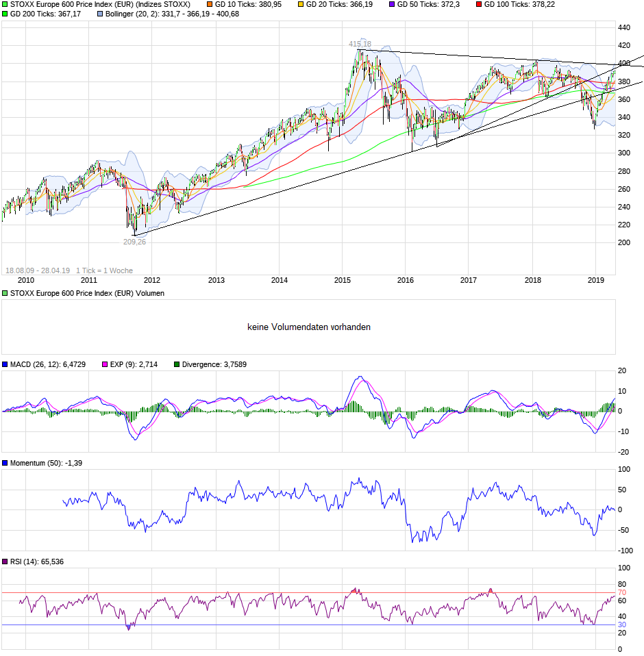Toggle the volume panel legend marker
This screenshot has height=656, width=644.
pyautogui.click(x=4, y=293)
